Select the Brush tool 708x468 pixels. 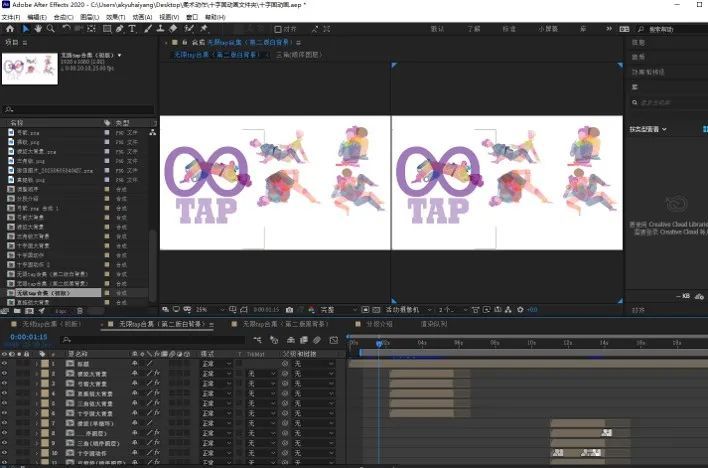click(148, 29)
